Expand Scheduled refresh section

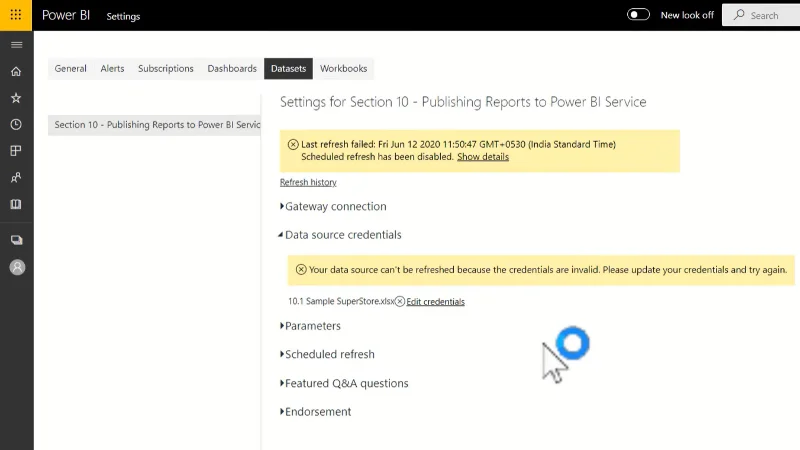327,354
